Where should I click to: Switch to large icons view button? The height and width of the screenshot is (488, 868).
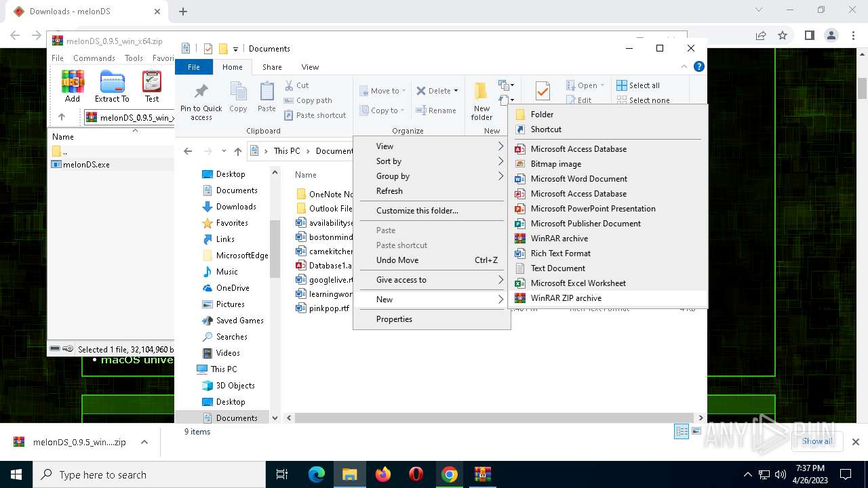pos(696,432)
